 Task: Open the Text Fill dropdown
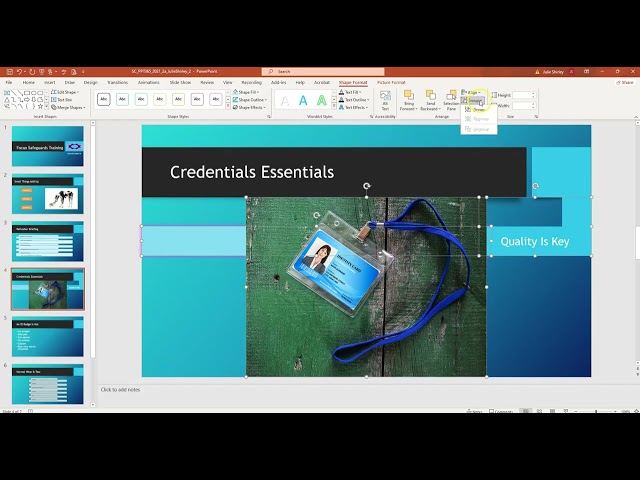[x=350, y=92]
